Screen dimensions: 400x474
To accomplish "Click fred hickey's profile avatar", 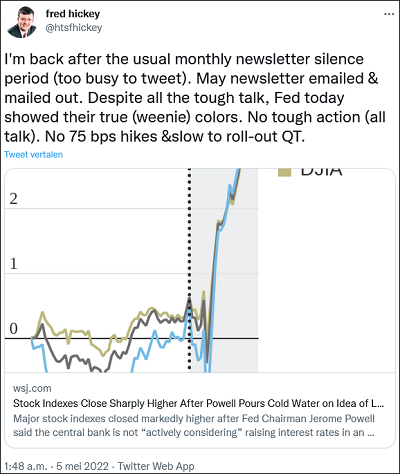I will [22, 22].
